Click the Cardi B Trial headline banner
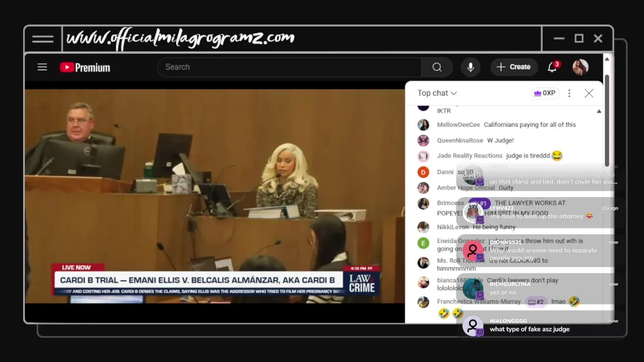The height and width of the screenshot is (362, 644). tap(197, 280)
